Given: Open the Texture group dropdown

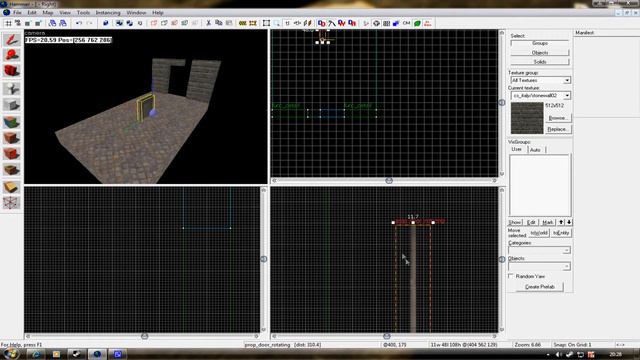Looking at the screenshot, I should click(x=567, y=80).
